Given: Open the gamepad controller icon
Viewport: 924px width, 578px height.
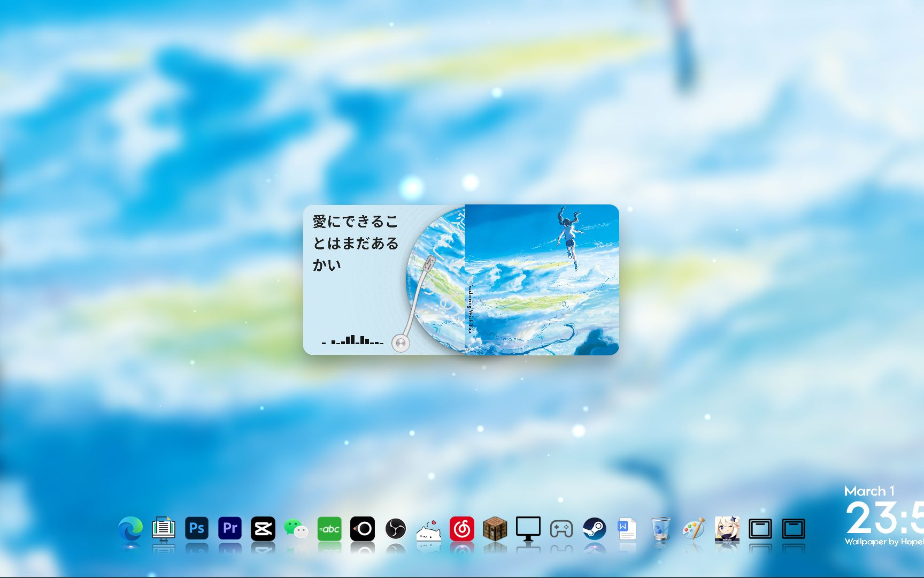Looking at the screenshot, I should click(x=561, y=529).
